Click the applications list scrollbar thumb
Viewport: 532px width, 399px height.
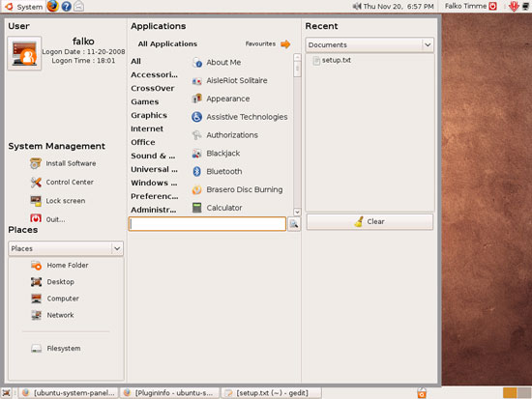pos(297,70)
